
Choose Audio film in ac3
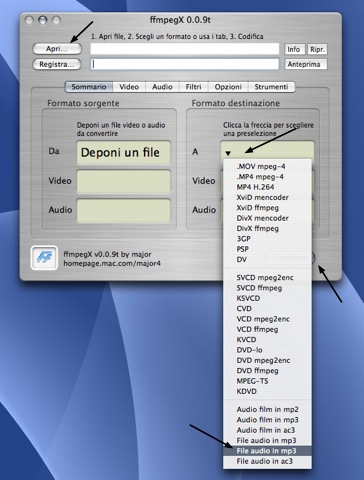click(x=267, y=430)
